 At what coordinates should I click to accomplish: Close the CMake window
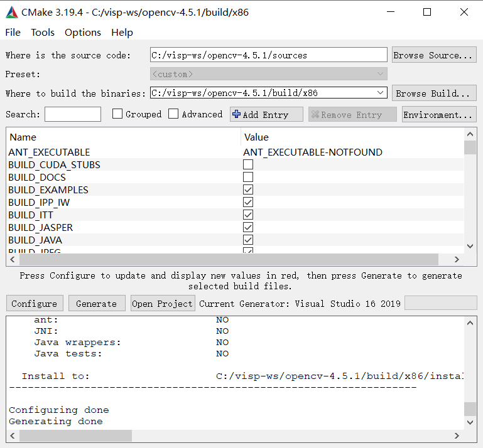click(x=464, y=12)
